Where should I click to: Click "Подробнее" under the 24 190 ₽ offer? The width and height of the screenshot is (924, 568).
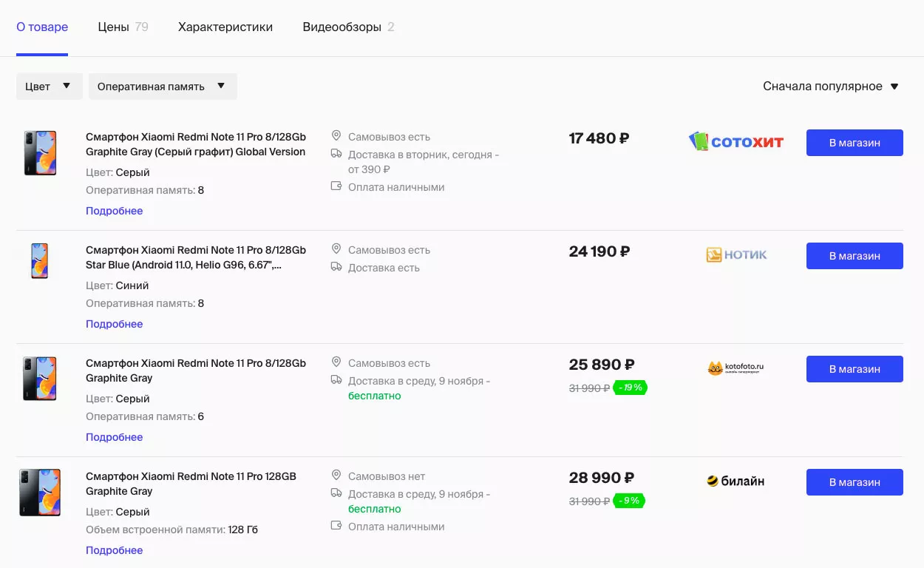click(x=115, y=324)
